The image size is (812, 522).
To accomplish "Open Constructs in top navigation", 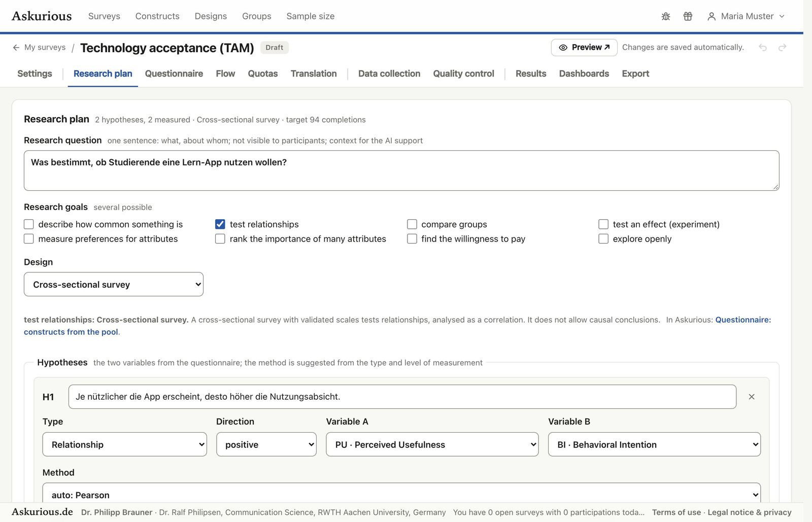I will tap(157, 16).
